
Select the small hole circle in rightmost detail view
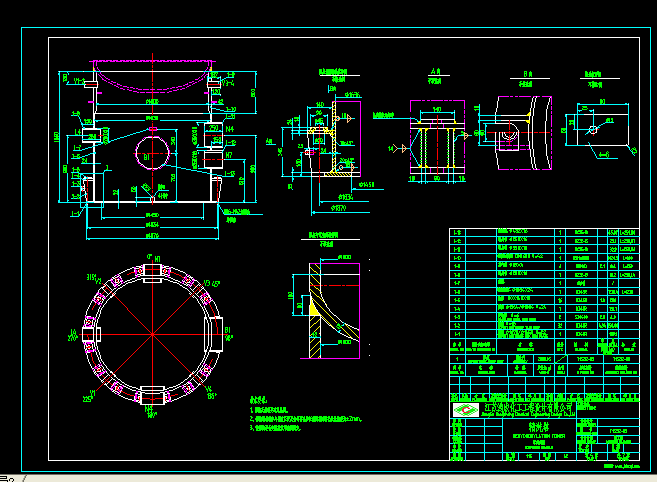(593, 130)
